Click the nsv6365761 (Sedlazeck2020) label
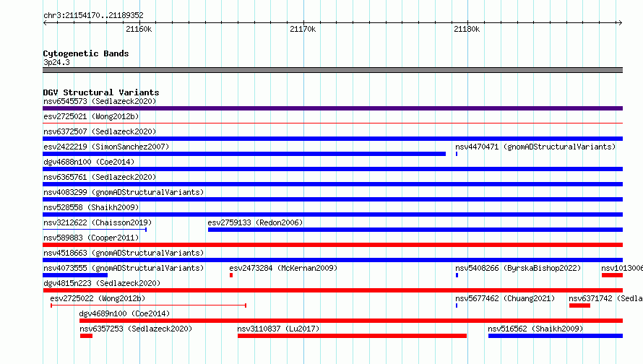Screen dimensions: 643x364 (100, 177)
